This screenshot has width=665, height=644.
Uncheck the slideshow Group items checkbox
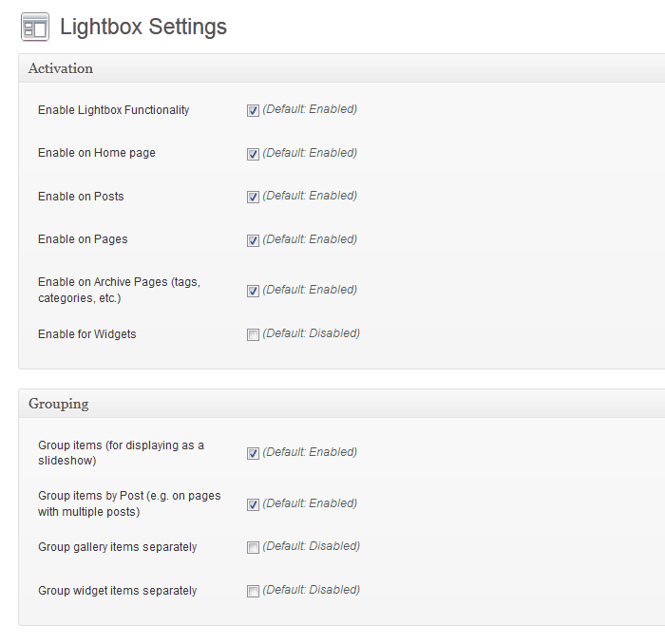(x=253, y=453)
